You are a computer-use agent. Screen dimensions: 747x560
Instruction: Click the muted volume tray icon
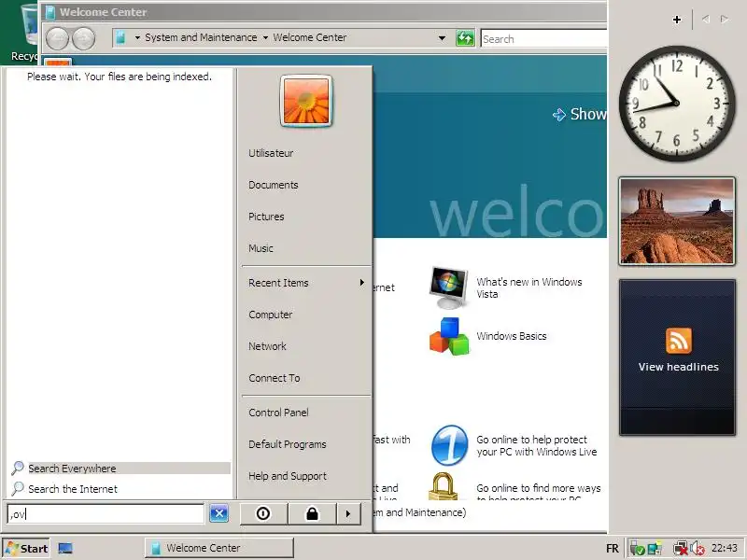[698, 549]
